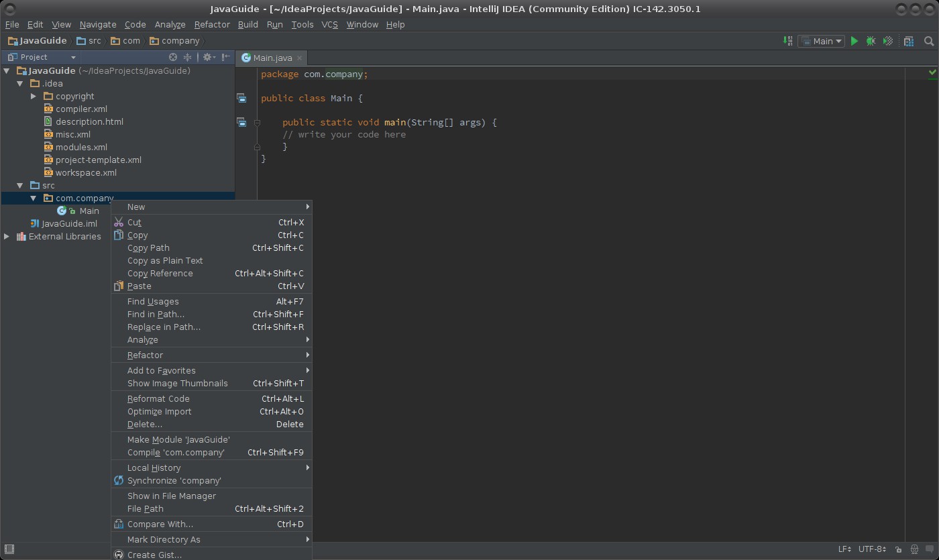Click JavaGuide breadcrumb in navigation bar
The height and width of the screenshot is (560, 939).
(38, 41)
